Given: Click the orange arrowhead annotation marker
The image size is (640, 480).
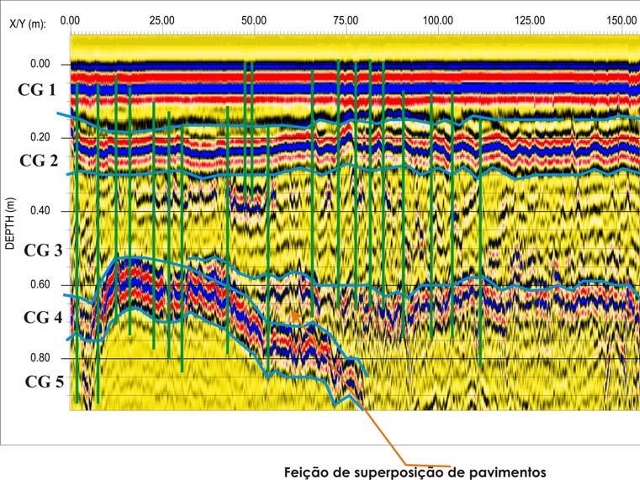Looking at the screenshot, I should tap(295, 316).
